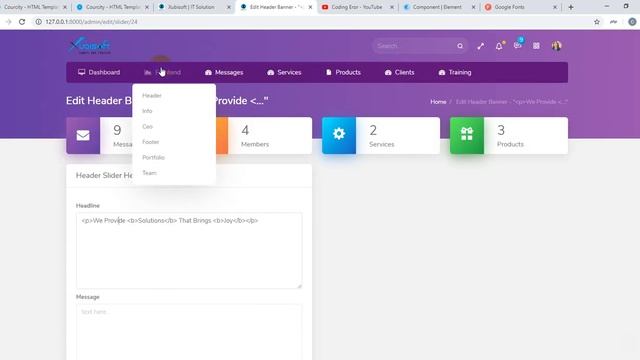
Task: Open the notifications bell icon
Action: 499,46
